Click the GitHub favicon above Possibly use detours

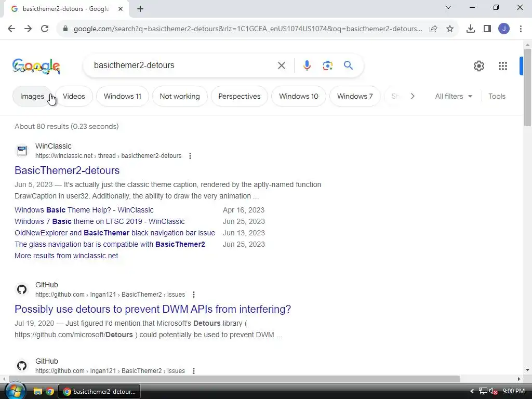click(22, 289)
